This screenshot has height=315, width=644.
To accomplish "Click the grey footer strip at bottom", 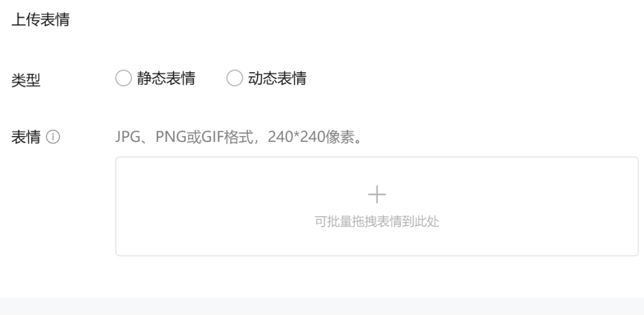I will click(322, 306).
